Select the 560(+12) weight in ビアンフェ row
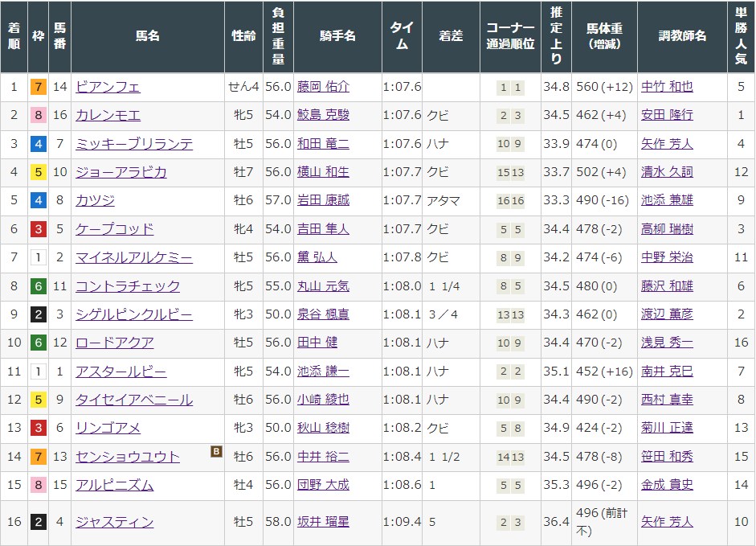Screen dimensions: 756x546 point(605,87)
